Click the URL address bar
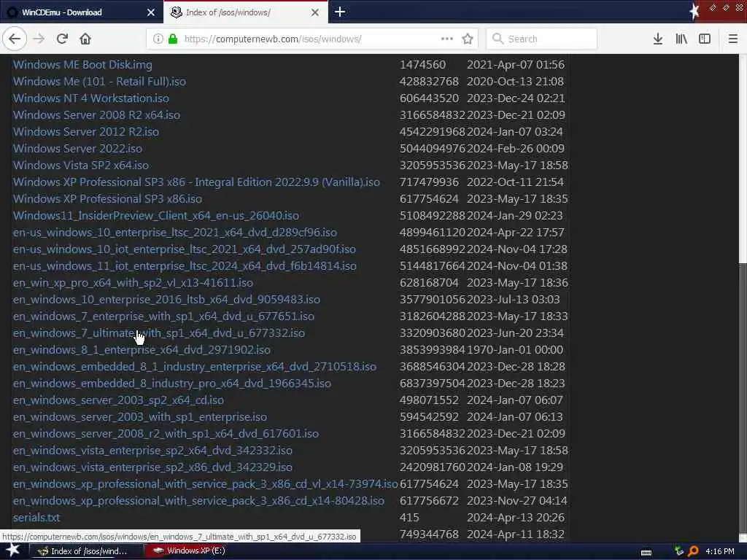This screenshot has height=560, width=747. (x=312, y=39)
